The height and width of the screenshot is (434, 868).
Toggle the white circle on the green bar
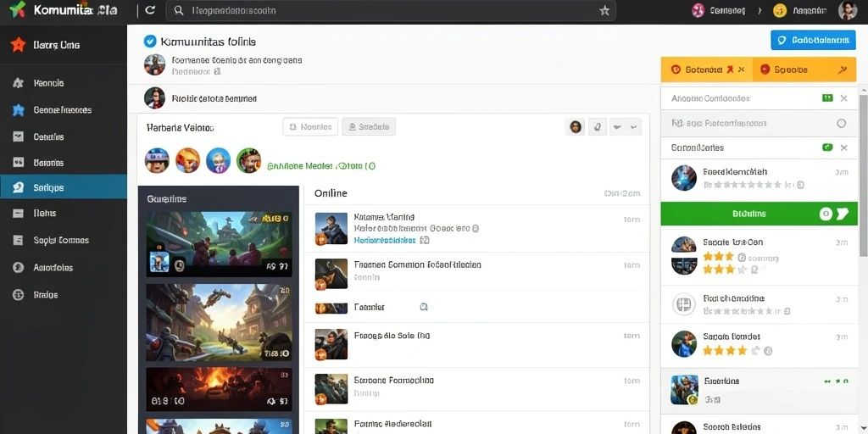point(826,214)
